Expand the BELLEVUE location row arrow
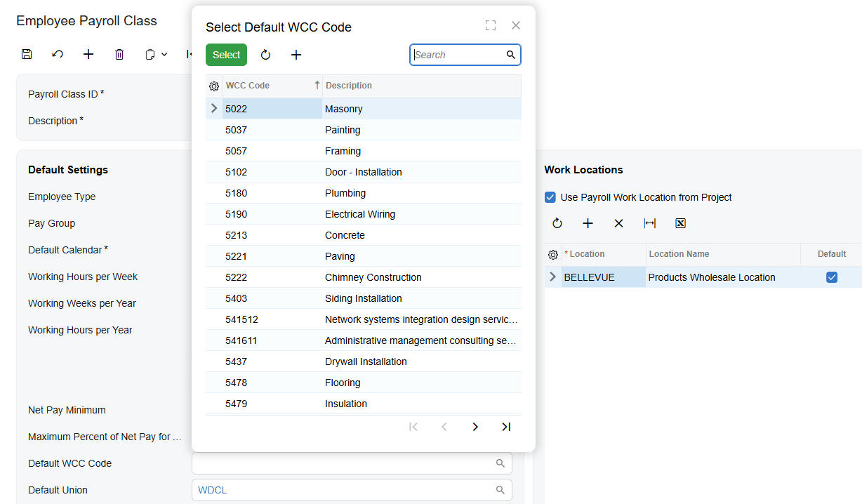862x504 pixels. click(x=553, y=277)
